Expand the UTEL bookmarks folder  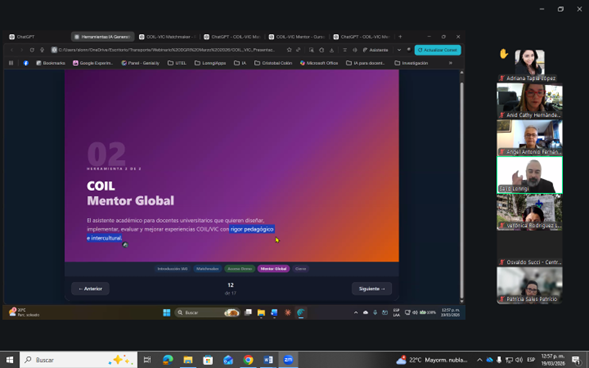tap(177, 63)
